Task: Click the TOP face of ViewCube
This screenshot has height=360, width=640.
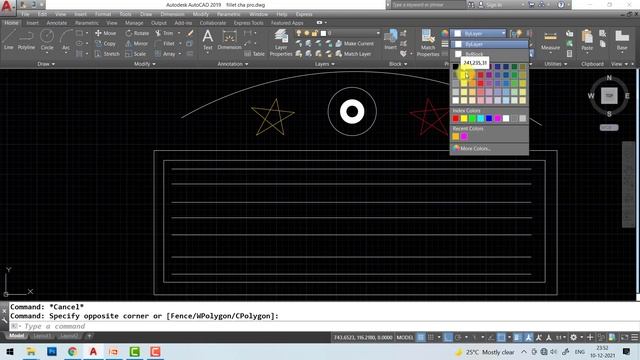Action: pyautogui.click(x=609, y=96)
